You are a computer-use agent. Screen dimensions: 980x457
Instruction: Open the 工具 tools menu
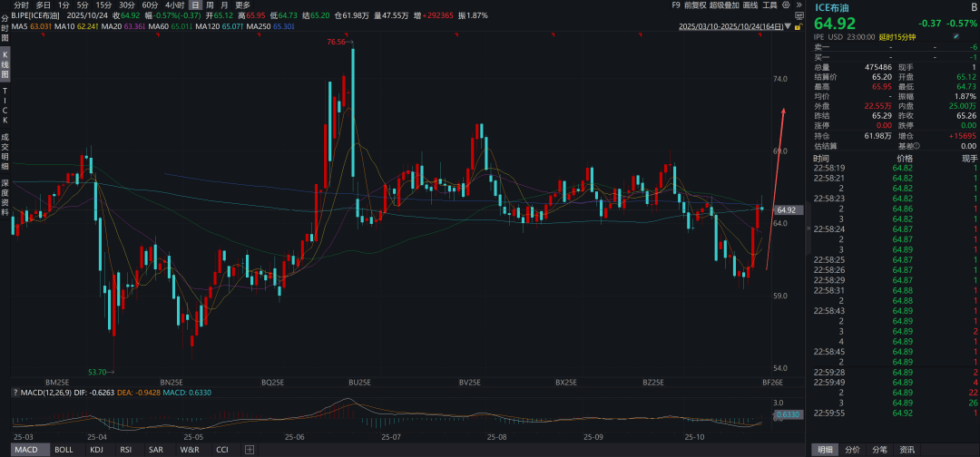[x=769, y=5]
